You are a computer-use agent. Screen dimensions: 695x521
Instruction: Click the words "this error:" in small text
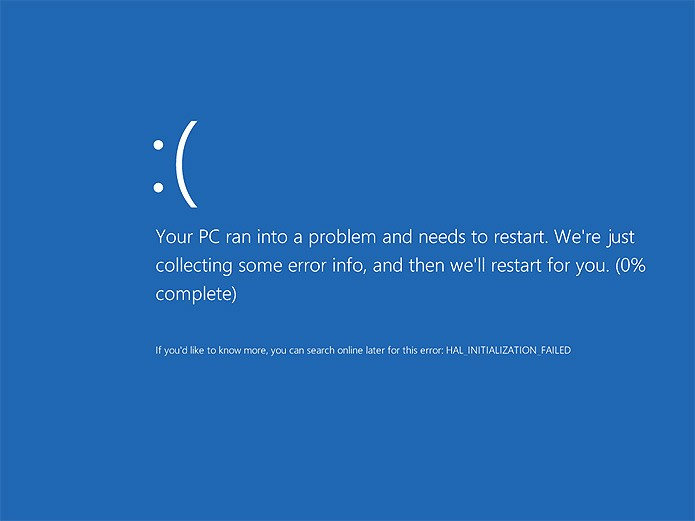[422, 350]
